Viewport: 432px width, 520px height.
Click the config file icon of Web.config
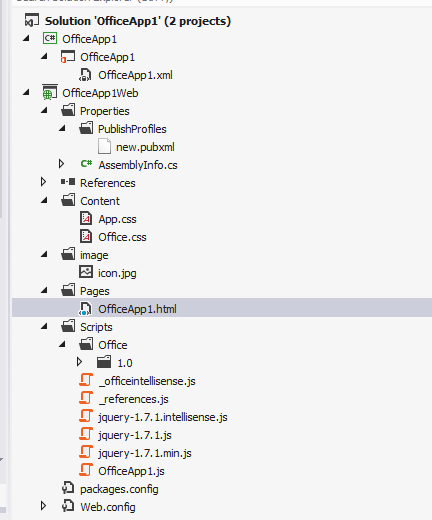(68, 506)
